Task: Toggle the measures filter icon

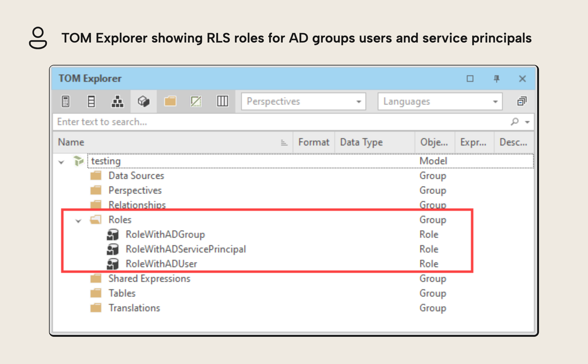Action: (66, 101)
